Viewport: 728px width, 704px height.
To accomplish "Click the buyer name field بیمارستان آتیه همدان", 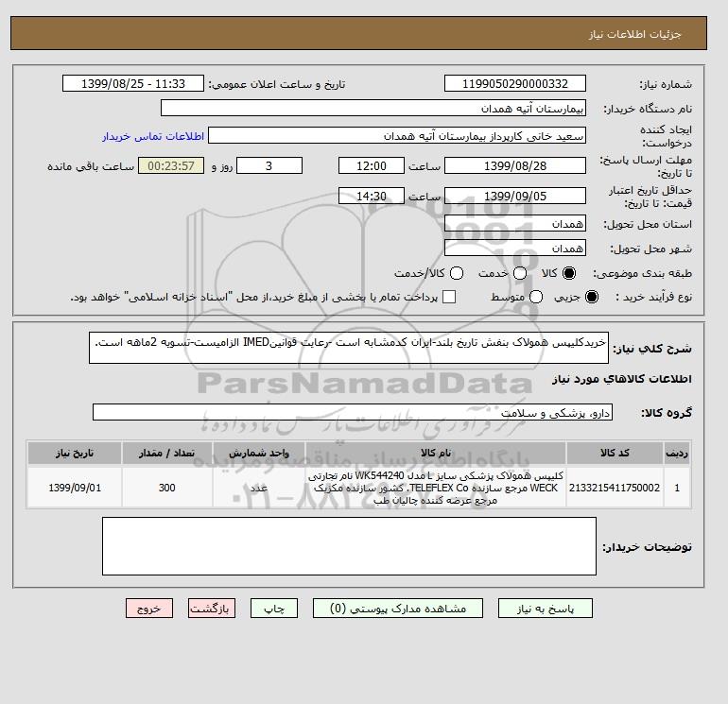I will tap(373, 108).
